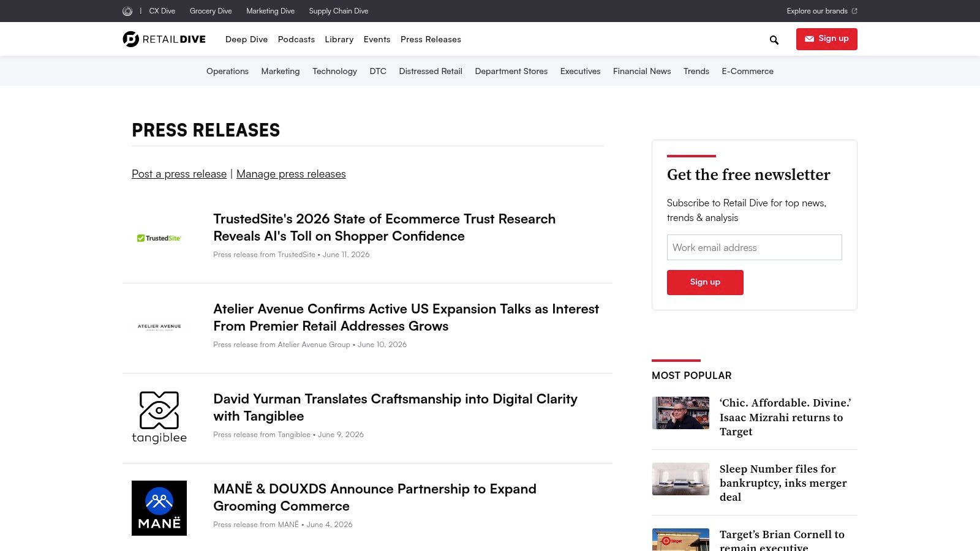
Task: Open the Retail Dive home logo
Action: pyautogui.click(x=164, y=39)
